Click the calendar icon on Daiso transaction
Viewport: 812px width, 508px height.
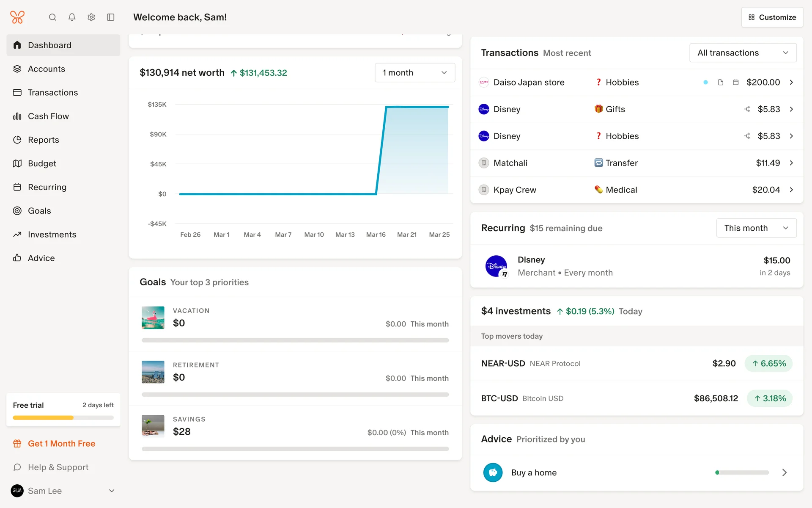pyautogui.click(x=736, y=83)
